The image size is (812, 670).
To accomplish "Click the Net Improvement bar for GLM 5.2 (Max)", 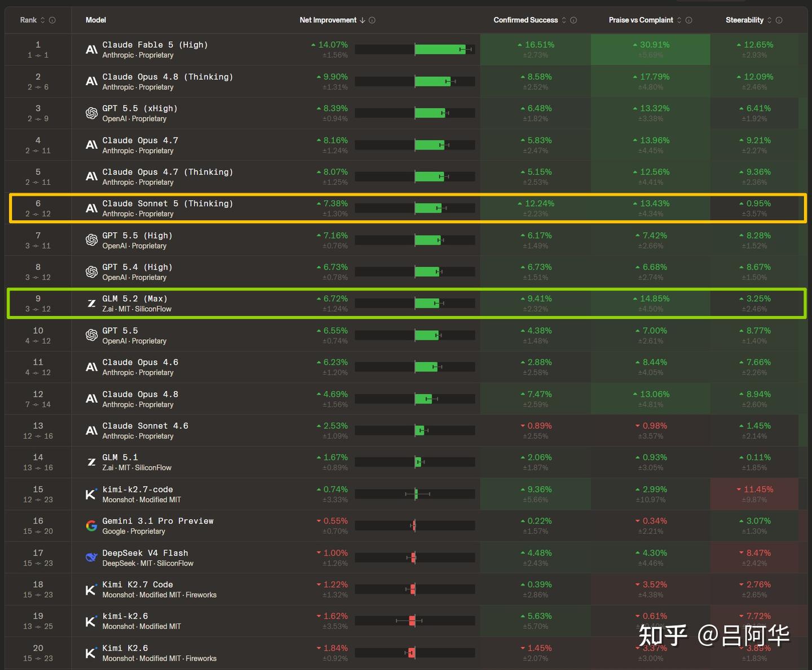I will pos(426,304).
